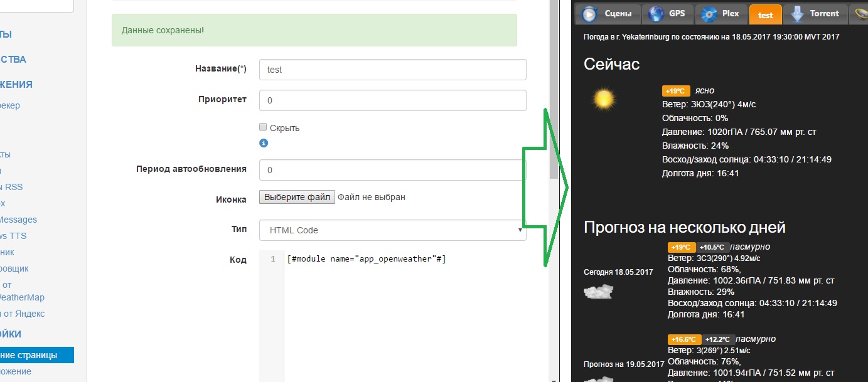The height and width of the screenshot is (382, 868).
Task: Click Давление: 1020гПА / 765.07 line
Action: point(739,132)
